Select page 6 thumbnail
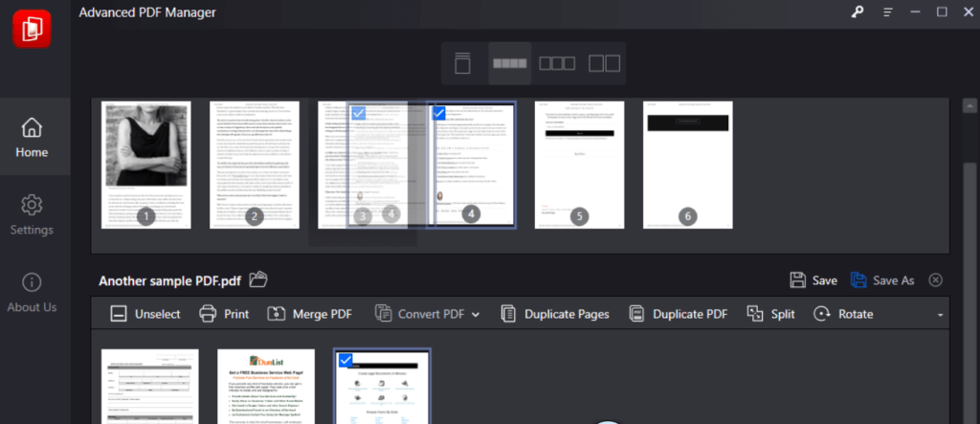The height and width of the screenshot is (424, 980). point(687,165)
